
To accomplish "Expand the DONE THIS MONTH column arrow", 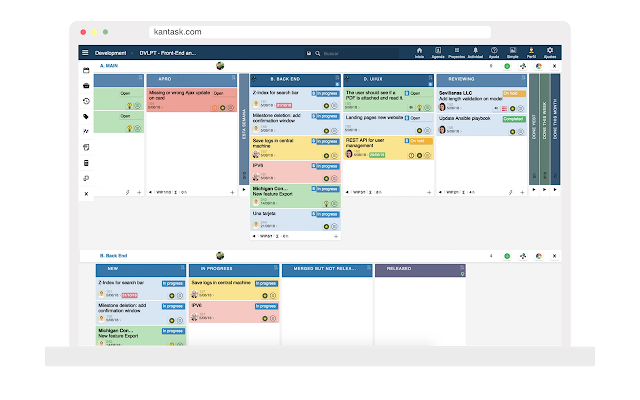I will [x=555, y=190].
